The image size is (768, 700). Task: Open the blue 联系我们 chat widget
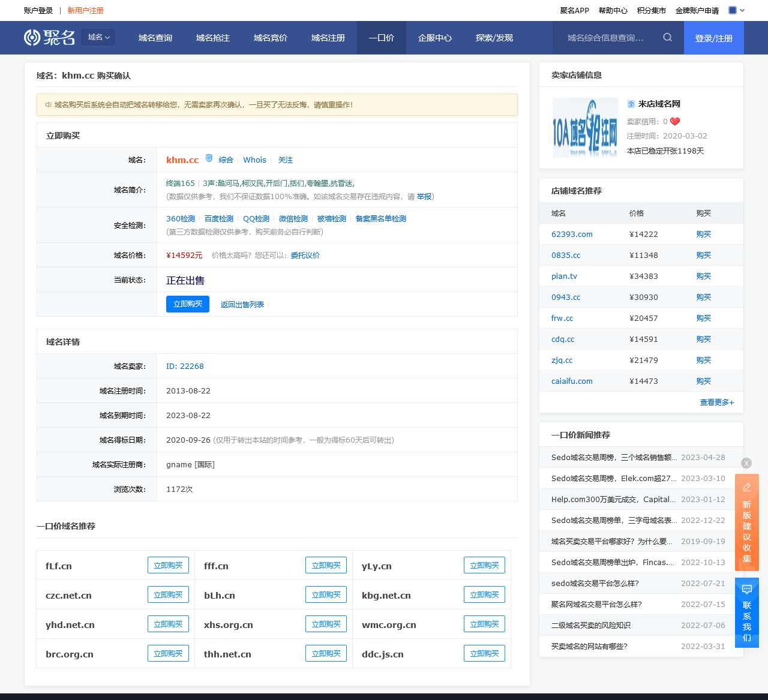(746, 612)
